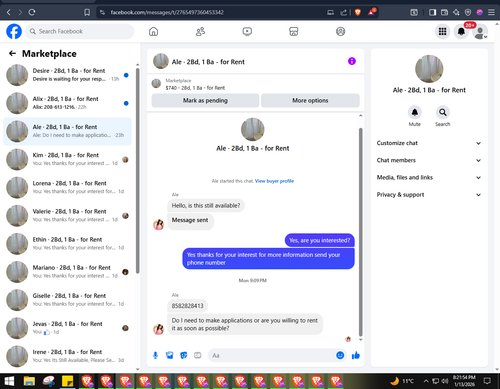Expand Customize chat section

(429, 143)
